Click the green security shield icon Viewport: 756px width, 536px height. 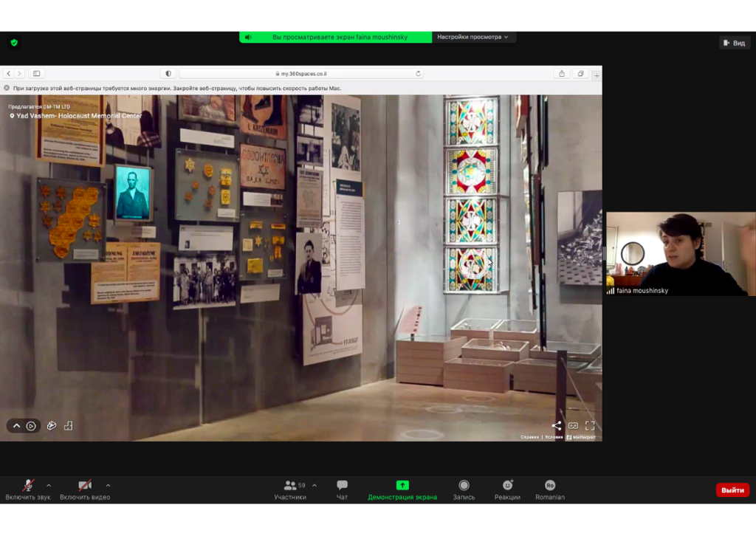click(x=14, y=43)
